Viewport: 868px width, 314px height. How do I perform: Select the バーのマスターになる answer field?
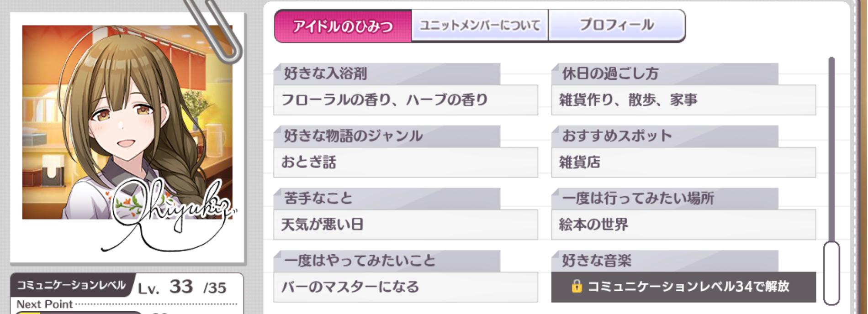(405, 287)
